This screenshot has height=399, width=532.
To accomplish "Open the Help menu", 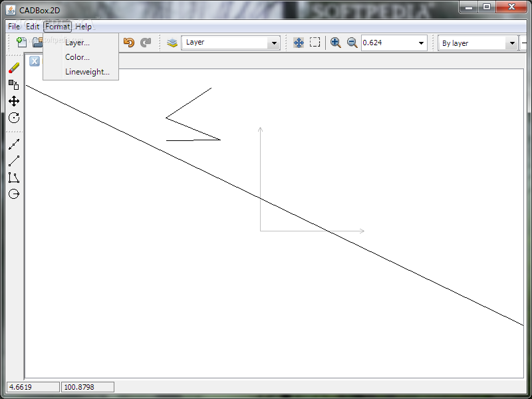I will [84, 27].
